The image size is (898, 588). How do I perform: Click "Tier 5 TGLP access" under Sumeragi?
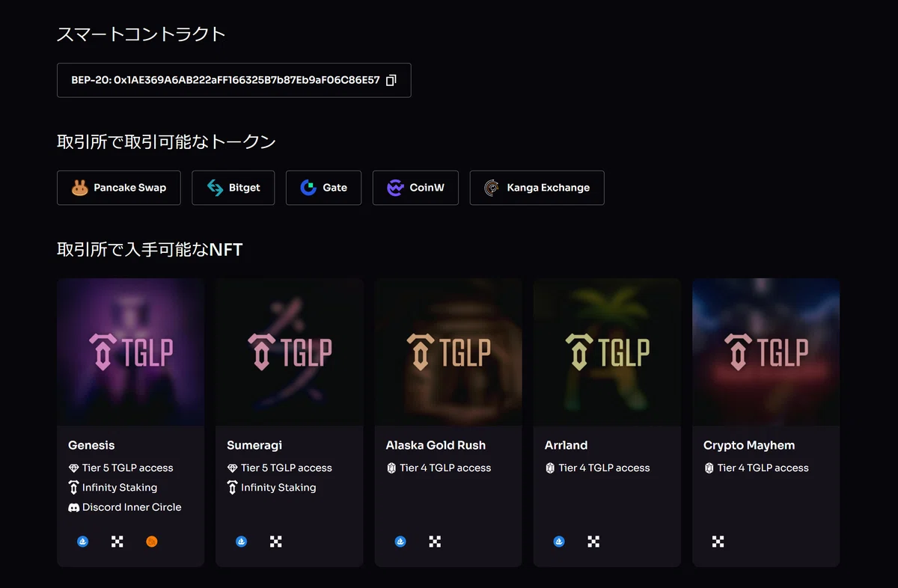286,468
